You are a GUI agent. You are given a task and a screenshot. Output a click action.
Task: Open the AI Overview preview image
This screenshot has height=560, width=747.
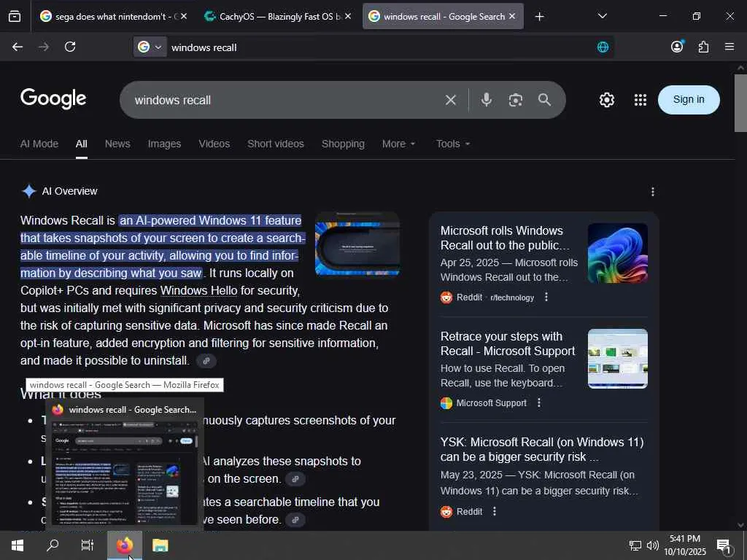point(357,244)
